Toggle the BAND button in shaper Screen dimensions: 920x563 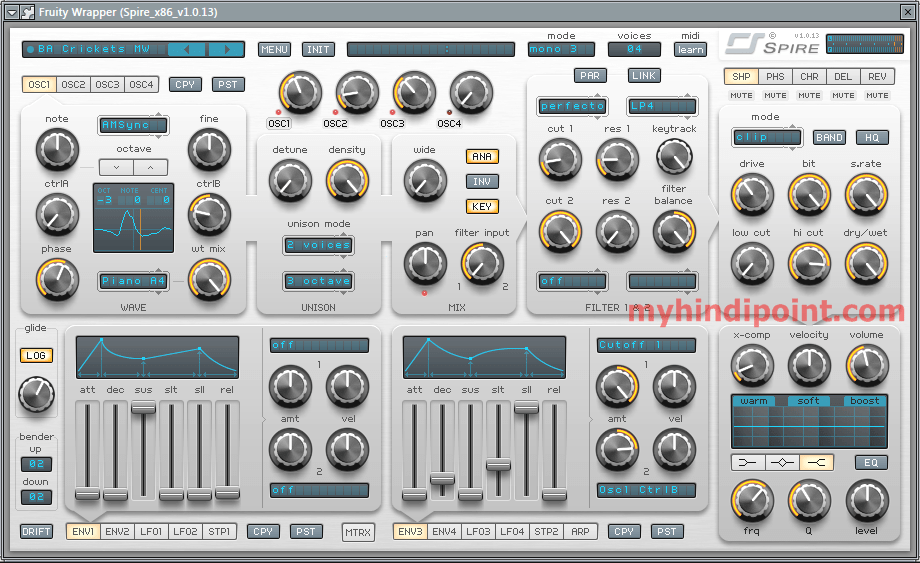pos(829,137)
